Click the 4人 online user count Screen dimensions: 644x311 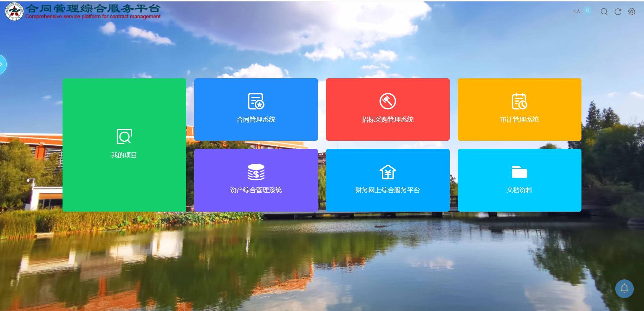(x=577, y=12)
